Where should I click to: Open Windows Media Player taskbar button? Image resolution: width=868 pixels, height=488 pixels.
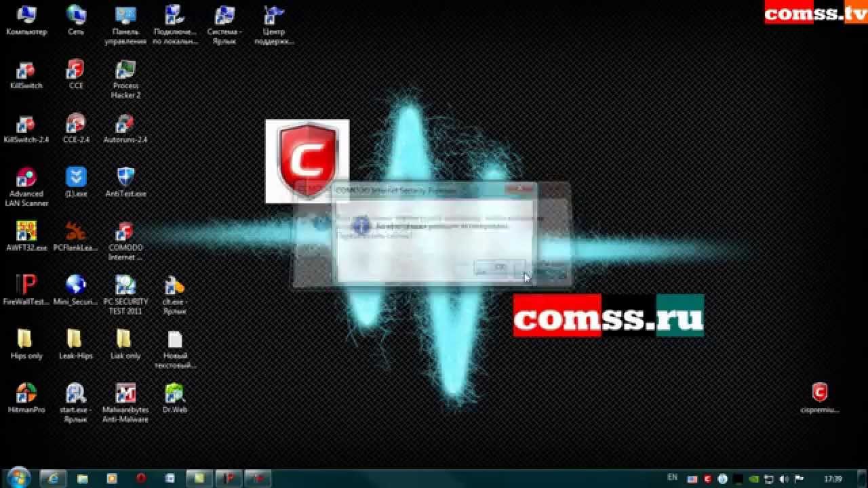pos(112,478)
